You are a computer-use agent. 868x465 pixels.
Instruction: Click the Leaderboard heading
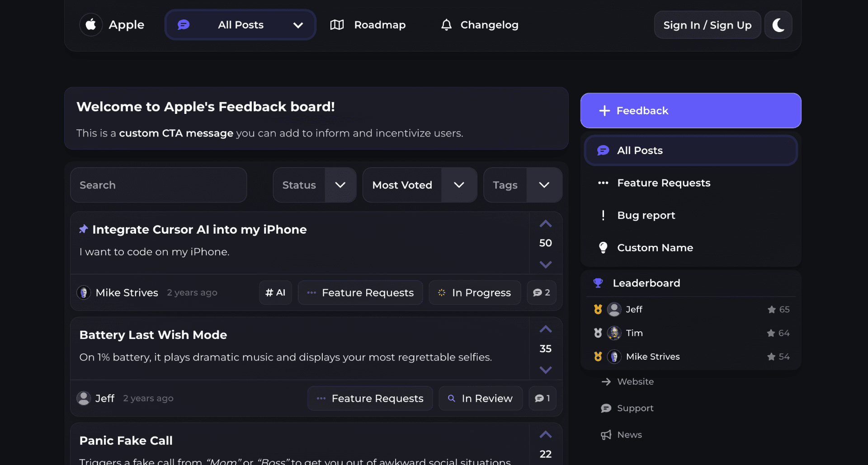pyautogui.click(x=646, y=283)
